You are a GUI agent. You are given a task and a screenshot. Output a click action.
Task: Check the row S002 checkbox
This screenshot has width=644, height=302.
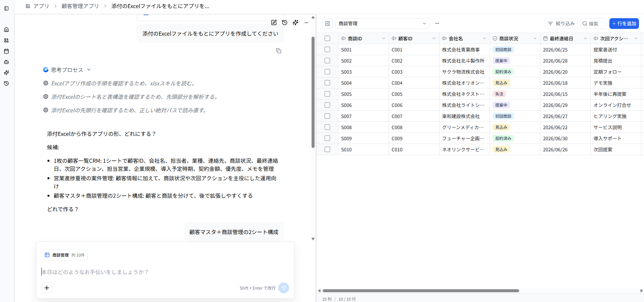[327, 61]
